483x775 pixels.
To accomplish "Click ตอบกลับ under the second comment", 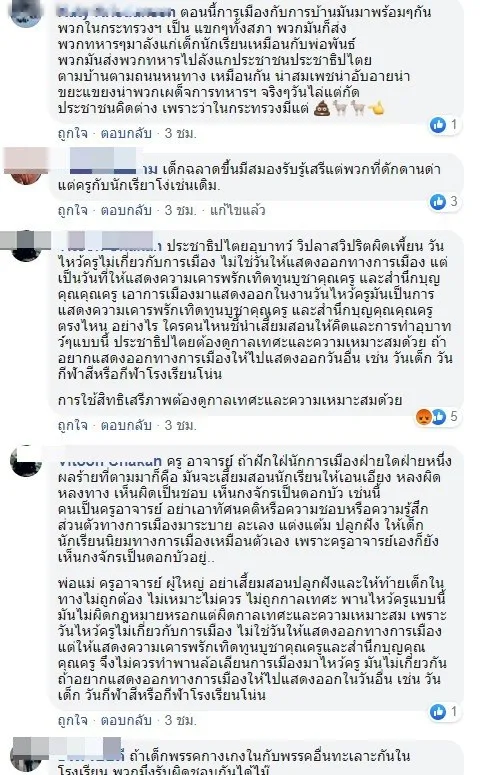I will click(126, 210).
